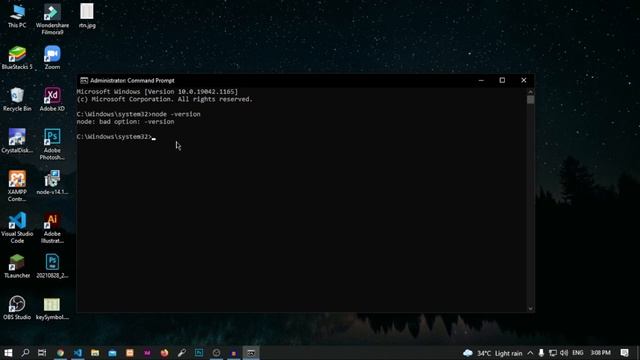Launch Zoom from the desktop
This screenshot has height=360, width=640.
(x=52, y=58)
